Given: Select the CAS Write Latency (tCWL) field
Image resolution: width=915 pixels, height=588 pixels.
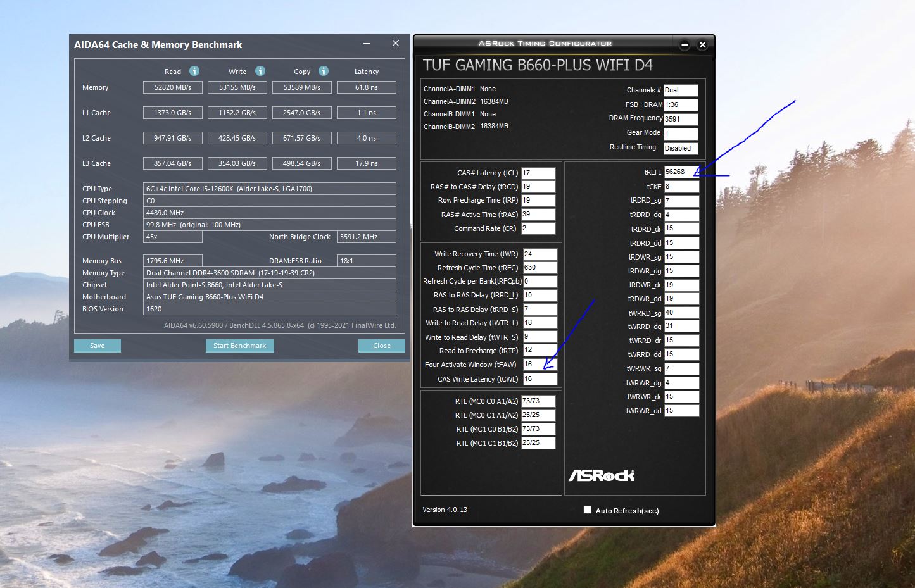Looking at the screenshot, I should [x=540, y=379].
